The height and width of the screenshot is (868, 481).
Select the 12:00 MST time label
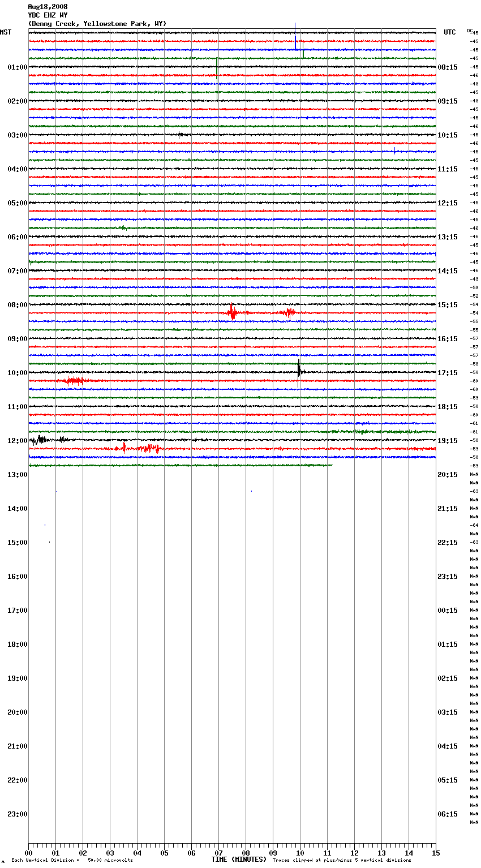[18, 441]
